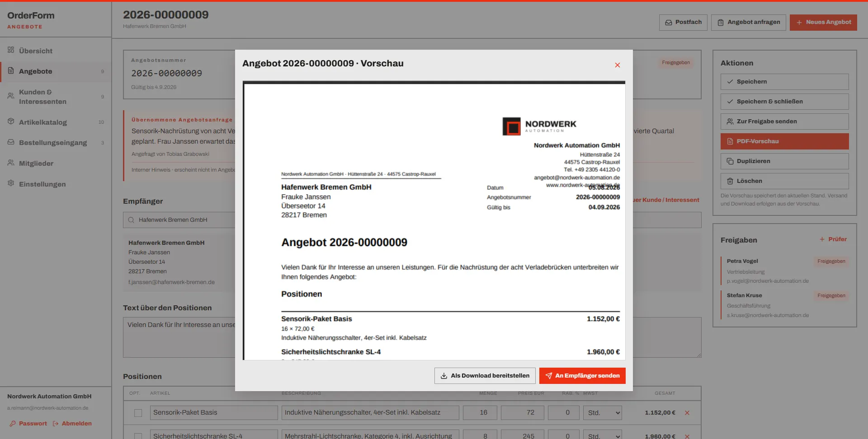Screen dimensions: 868x439
Task: Click Duplizieren action
Action: tap(784, 161)
